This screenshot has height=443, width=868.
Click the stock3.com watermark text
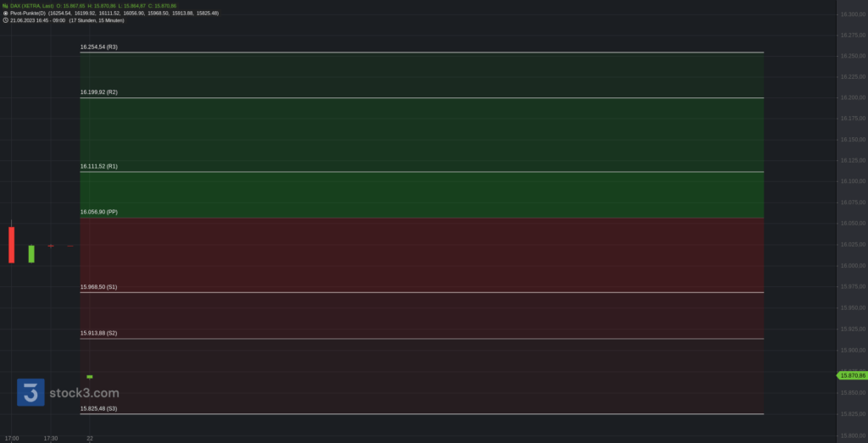tap(84, 393)
